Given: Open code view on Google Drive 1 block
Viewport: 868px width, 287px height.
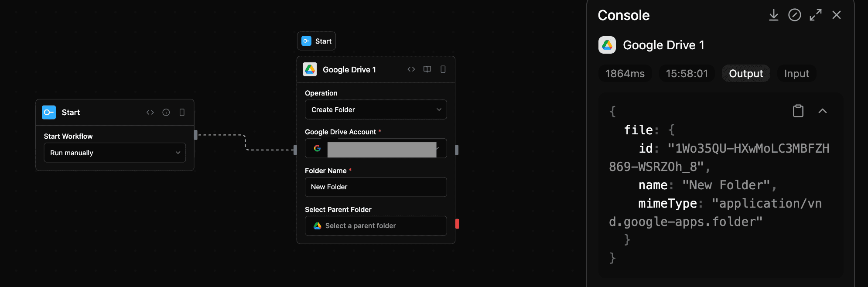Looking at the screenshot, I should point(411,69).
